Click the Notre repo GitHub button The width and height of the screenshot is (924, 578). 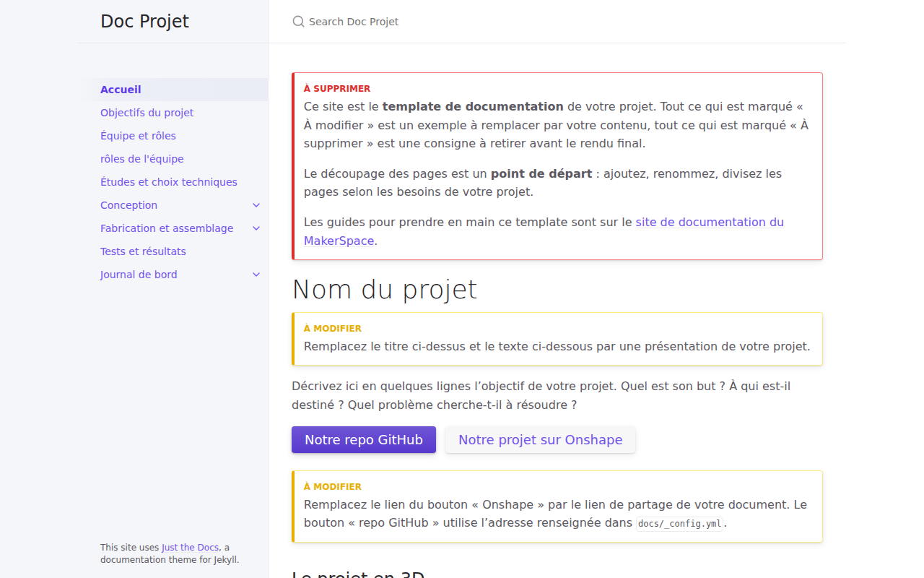364,440
